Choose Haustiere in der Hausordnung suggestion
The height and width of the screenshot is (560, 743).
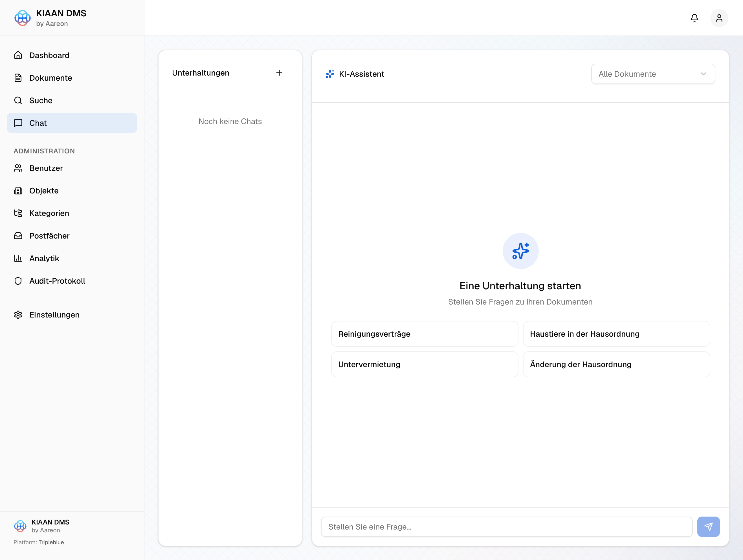click(616, 334)
